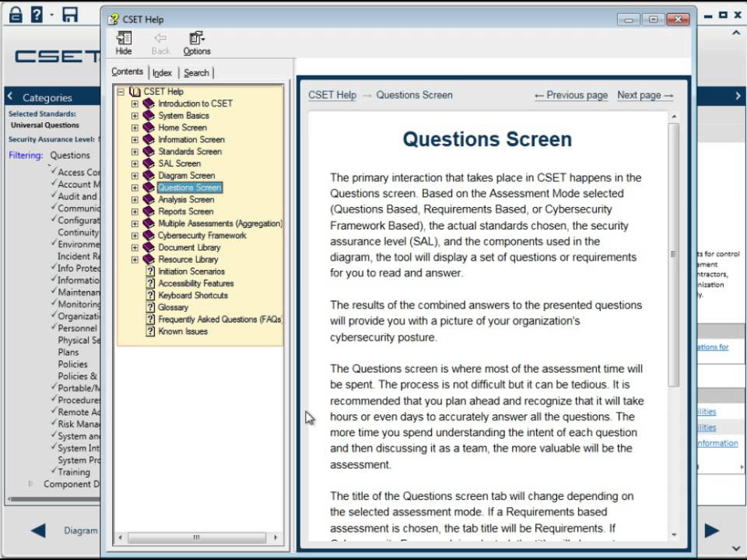The image size is (747, 560).
Task: Click the left navigation arrow beside Diagram
Action: (38, 530)
